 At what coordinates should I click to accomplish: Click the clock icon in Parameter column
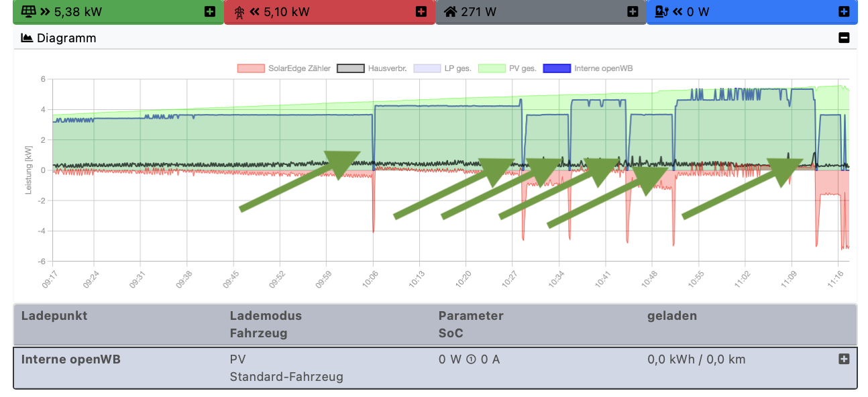click(471, 359)
